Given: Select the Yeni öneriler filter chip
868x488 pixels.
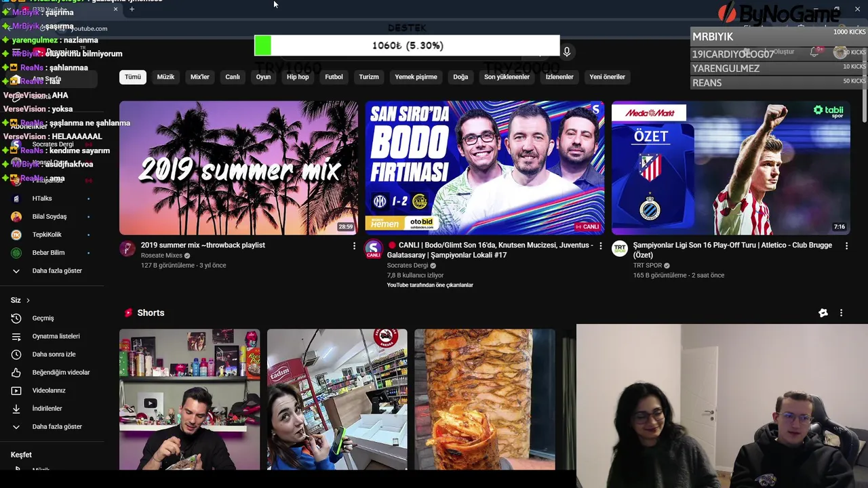Looking at the screenshot, I should tap(607, 77).
